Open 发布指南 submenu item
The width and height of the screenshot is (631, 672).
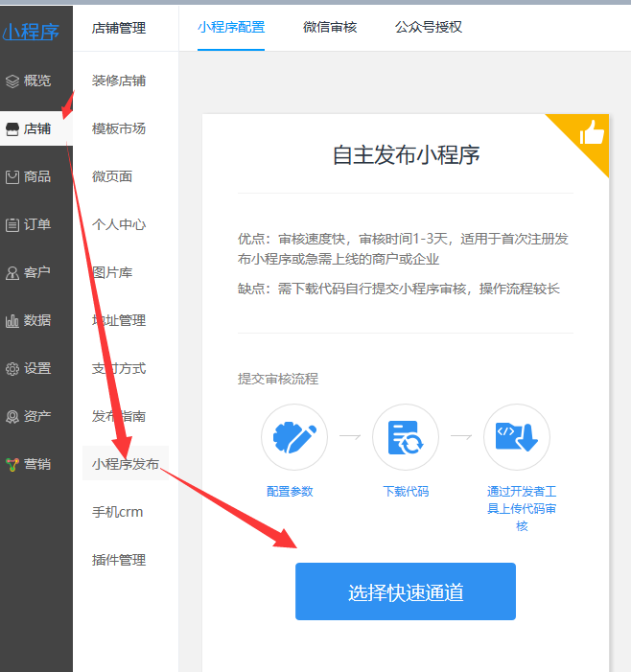coord(119,417)
